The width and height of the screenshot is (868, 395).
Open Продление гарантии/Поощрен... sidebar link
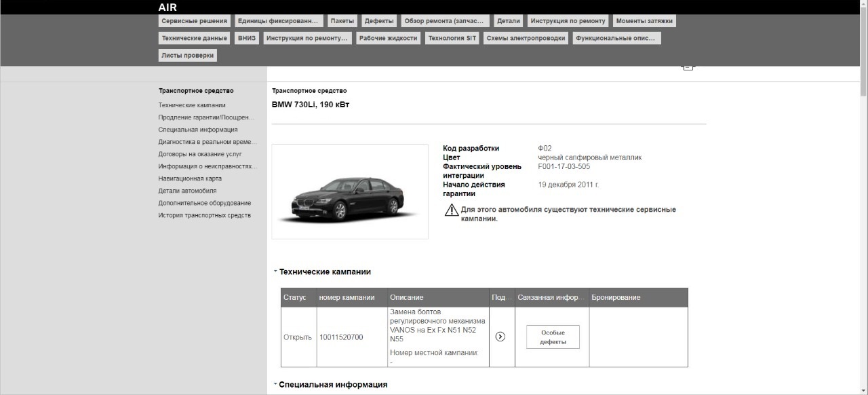point(206,117)
